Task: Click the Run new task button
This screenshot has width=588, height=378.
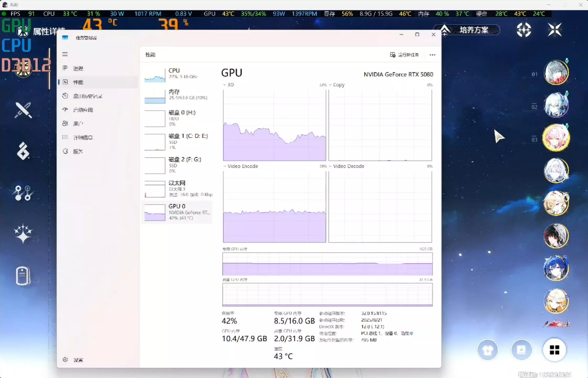Action: click(x=404, y=55)
